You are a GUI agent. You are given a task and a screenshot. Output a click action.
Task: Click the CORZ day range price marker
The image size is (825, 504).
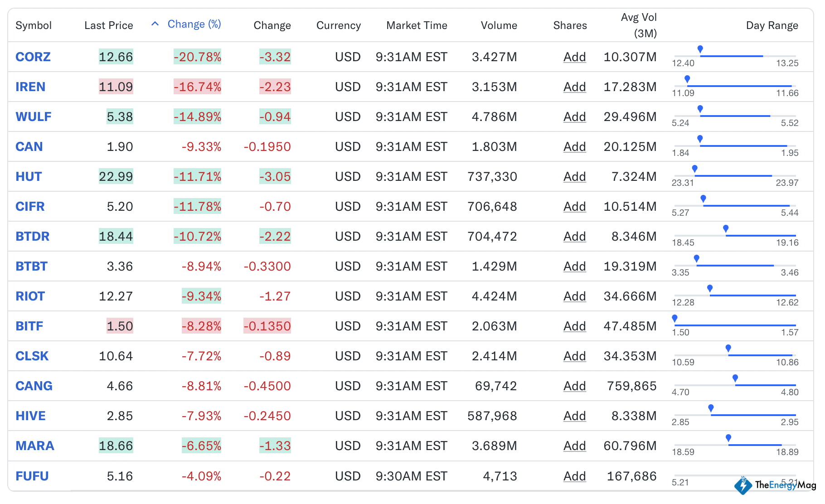[700, 49]
